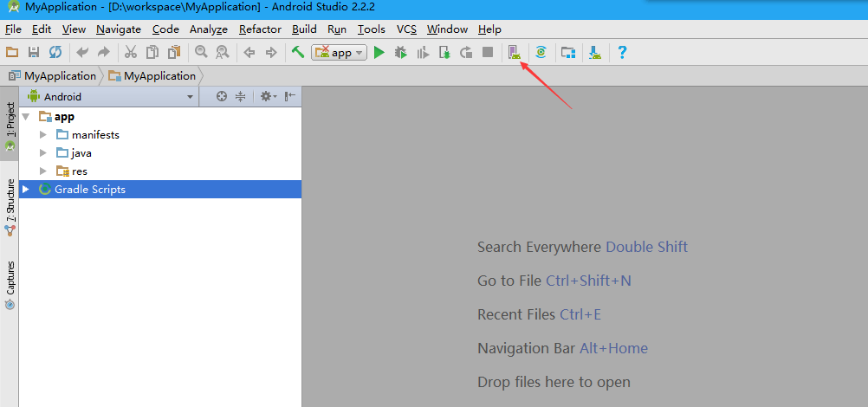Click the Rerun icon before Stop
Image resolution: width=868 pixels, height=407 pixels.
(466, 53)
